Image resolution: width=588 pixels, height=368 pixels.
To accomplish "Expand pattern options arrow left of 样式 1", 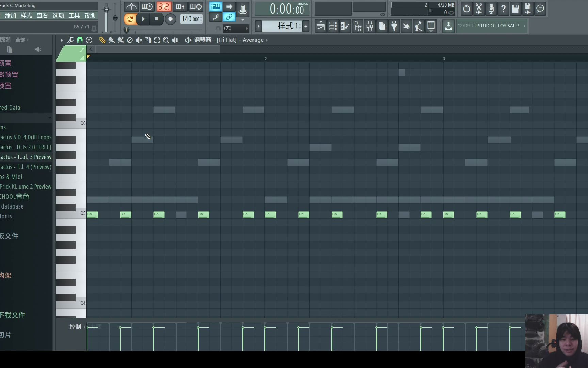I will point(258,26).
